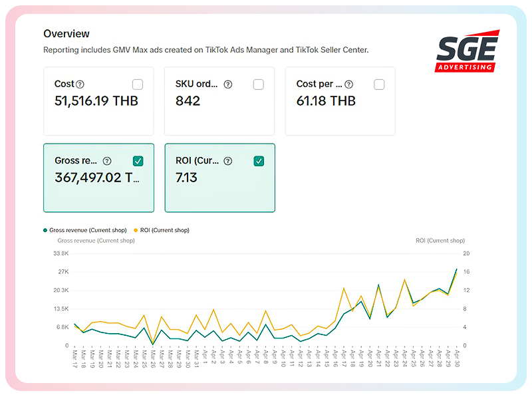Click the Cost per order help icon
This screenshot has width=532, height=395.
[348, 84]
